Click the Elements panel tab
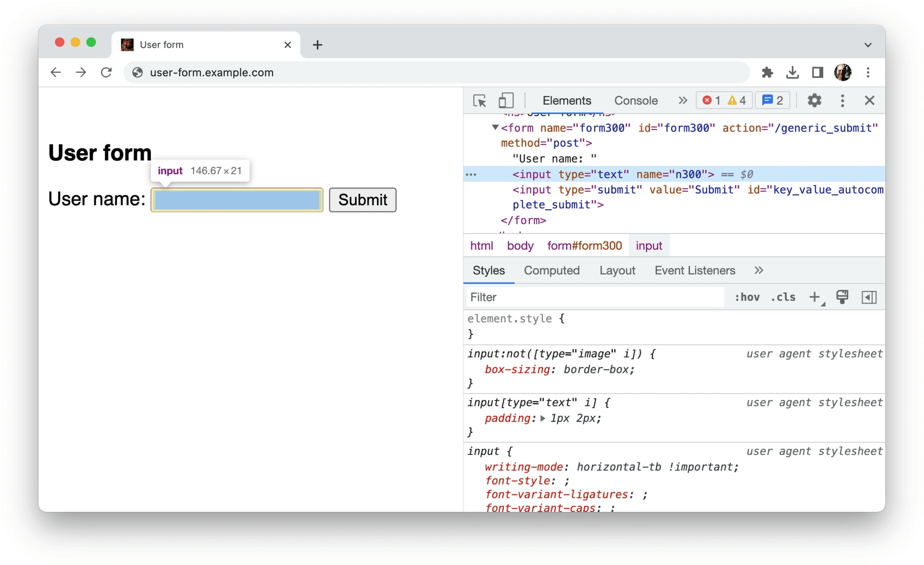 tap(566, 101)
